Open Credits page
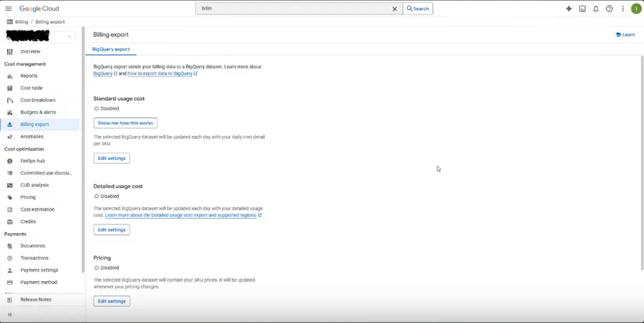This screenshot has height=323, width=644. pos(28,222)
